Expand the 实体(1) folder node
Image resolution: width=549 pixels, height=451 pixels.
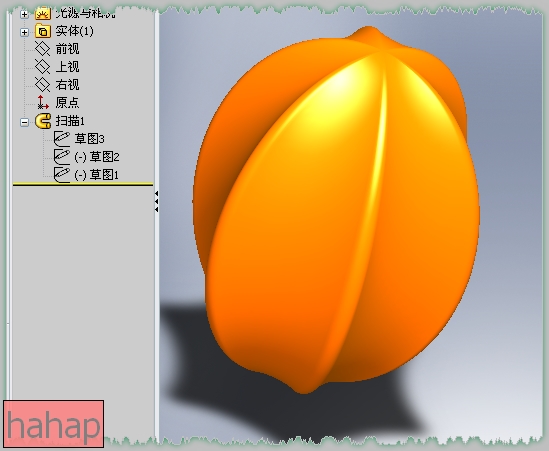[24, 33]
